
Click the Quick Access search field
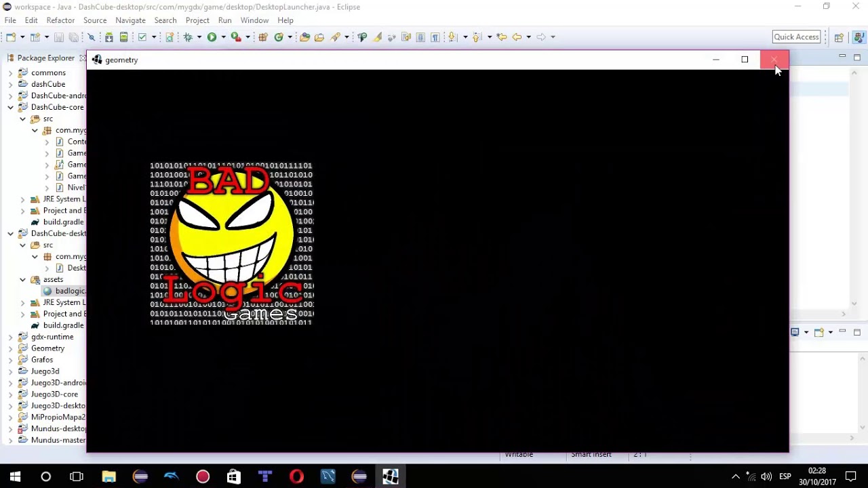pos(796,37)
